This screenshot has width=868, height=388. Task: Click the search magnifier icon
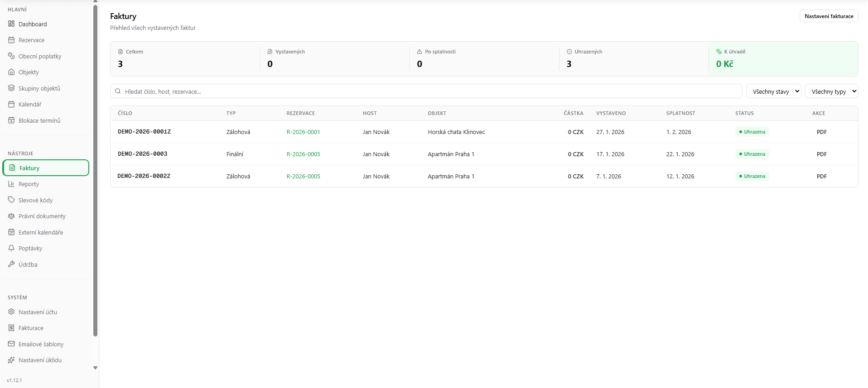click(x=118, y=91)
